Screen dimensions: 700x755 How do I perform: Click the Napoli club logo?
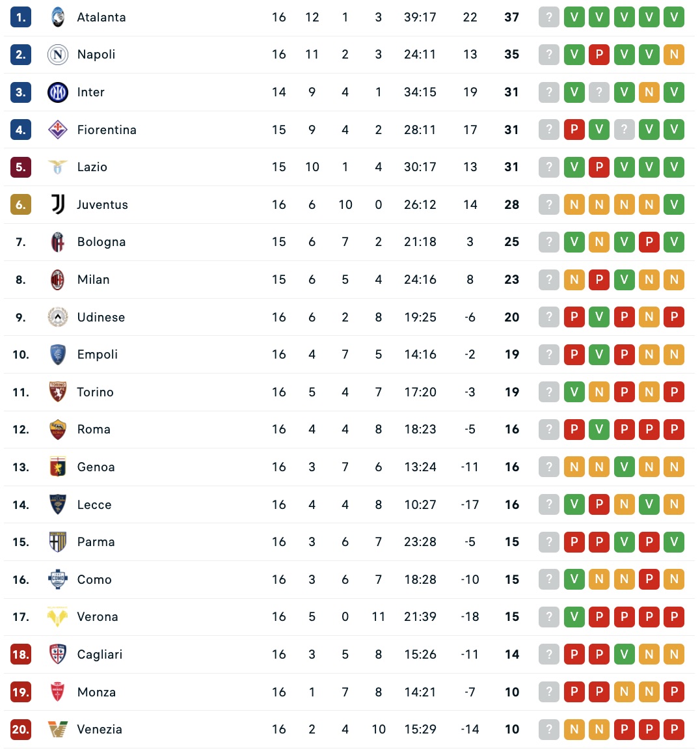(58, 55)
